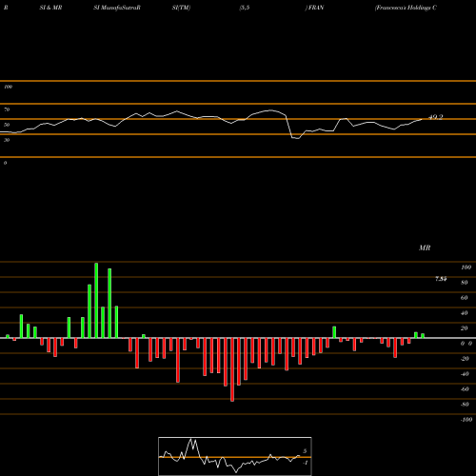Click the 50 label on the RSI axis
Screen dimensions: 476x476
pos(7,125)
